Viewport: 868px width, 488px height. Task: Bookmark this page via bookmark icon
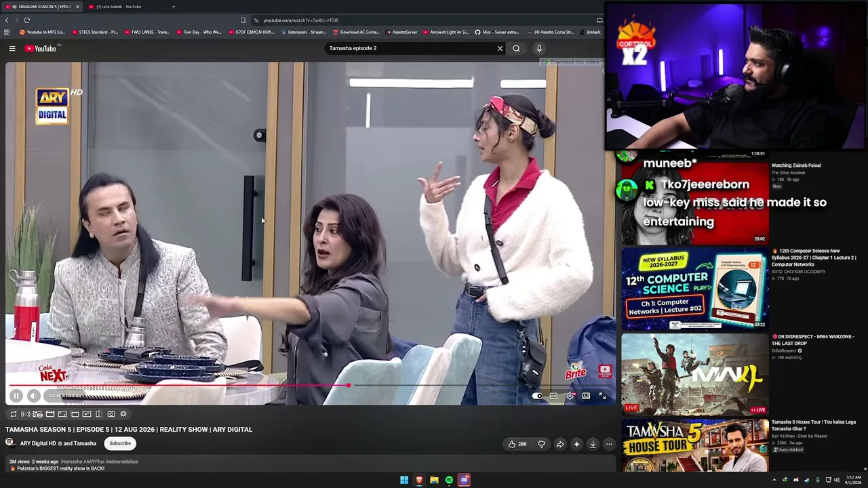[x=243, y=20]
